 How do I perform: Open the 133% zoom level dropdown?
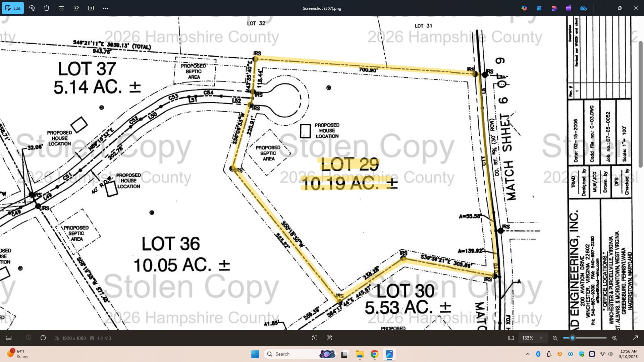pyautogui.click(x=533, y=338)
